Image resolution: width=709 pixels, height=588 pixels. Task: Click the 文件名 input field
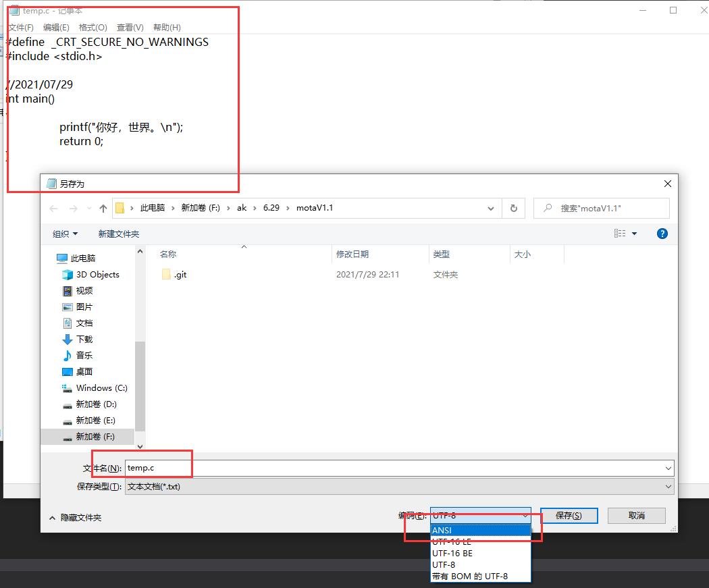pyautogui.click(x=394, y=469)
